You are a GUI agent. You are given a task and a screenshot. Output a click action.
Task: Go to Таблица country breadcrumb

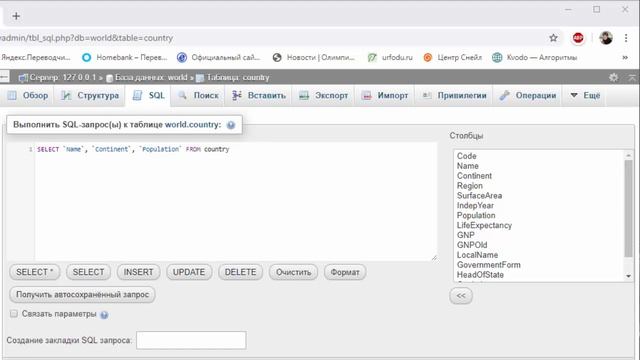point(233,78)
